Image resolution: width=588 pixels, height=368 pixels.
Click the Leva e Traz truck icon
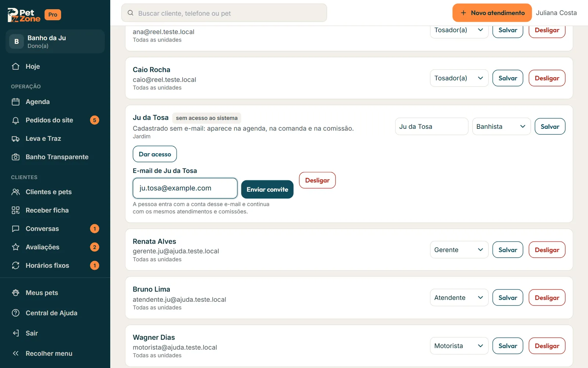click(x=15, y=139)
